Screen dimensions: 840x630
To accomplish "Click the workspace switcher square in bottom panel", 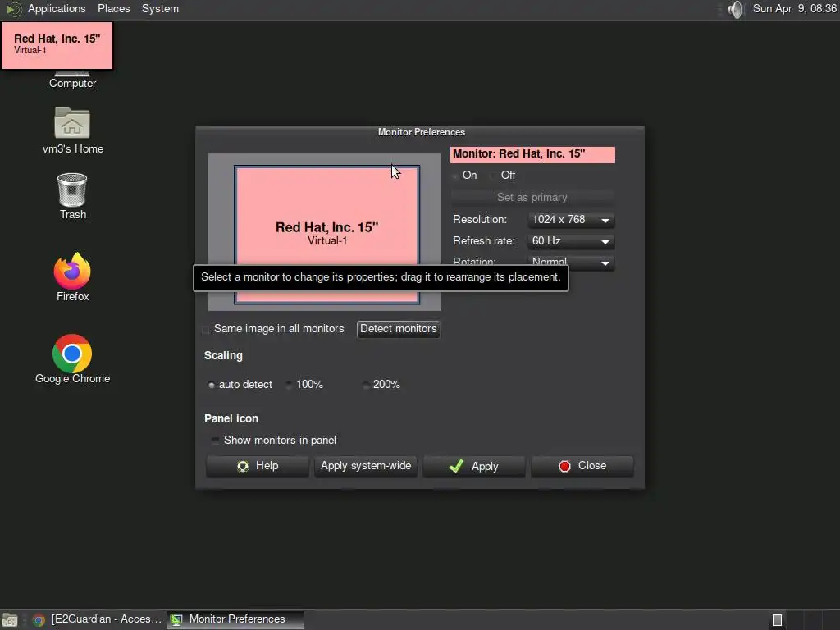I will tap(777, 620).
